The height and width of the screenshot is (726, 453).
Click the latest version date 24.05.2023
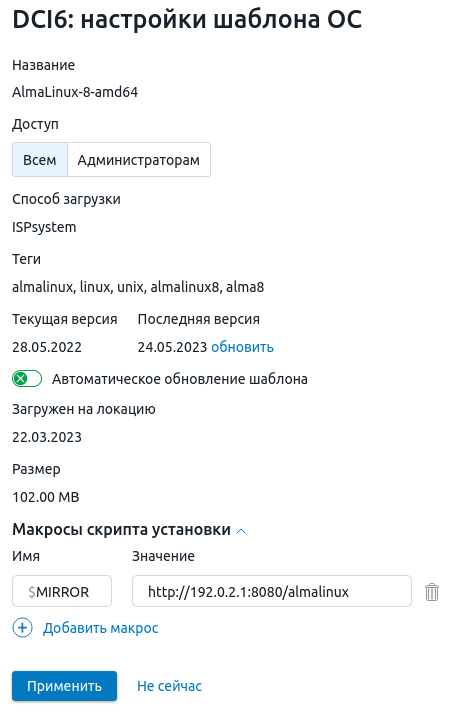pyautogui.click(x=172, y=347)
